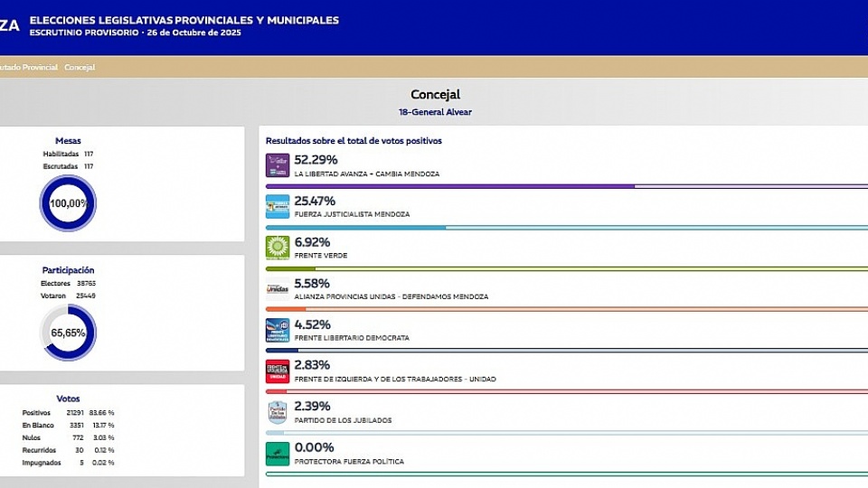Click Provincias Unidas party logo
This screenshot has width=868, height=488.
coord(278,289)
